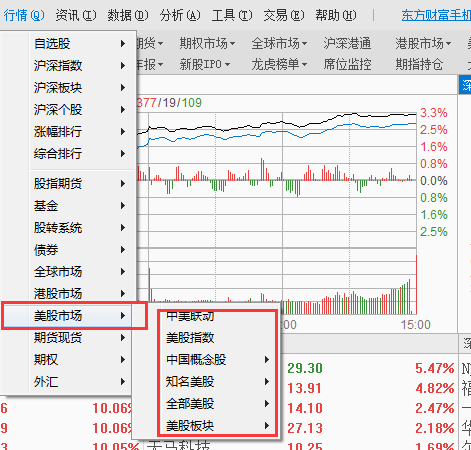This screenshot has height=450, width=471.
Task: Open the 分析 menu
Action: [180, 15]
